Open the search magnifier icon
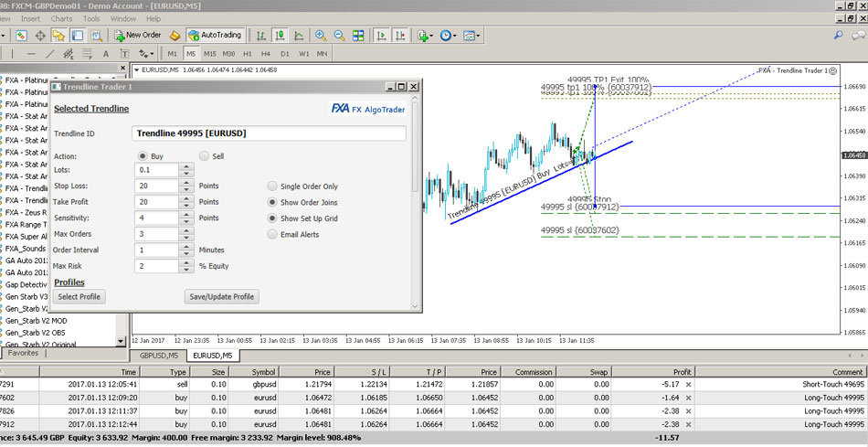Screen dimensions: 868x447 (839, 35)
